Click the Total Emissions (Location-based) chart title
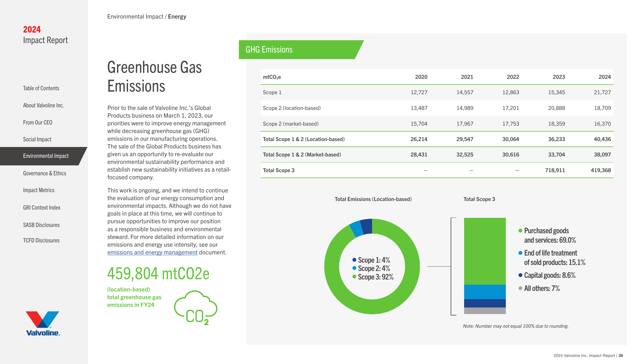 pos(373,199)
